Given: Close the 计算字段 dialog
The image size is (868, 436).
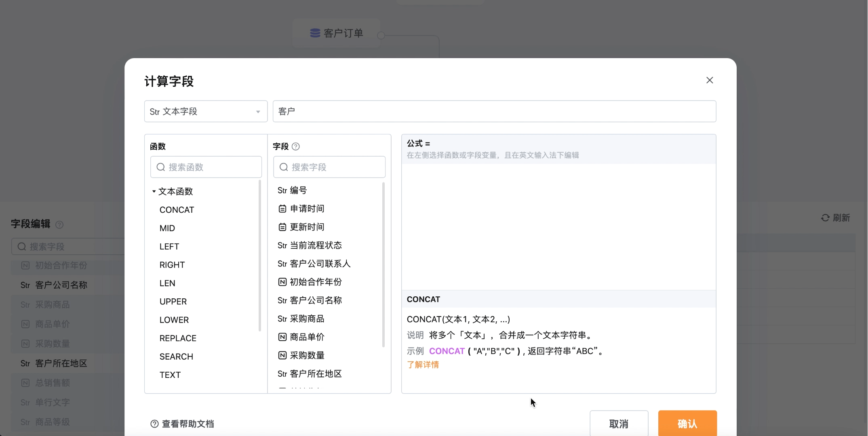Looking at the screenshot, I should tap(710, 80).
